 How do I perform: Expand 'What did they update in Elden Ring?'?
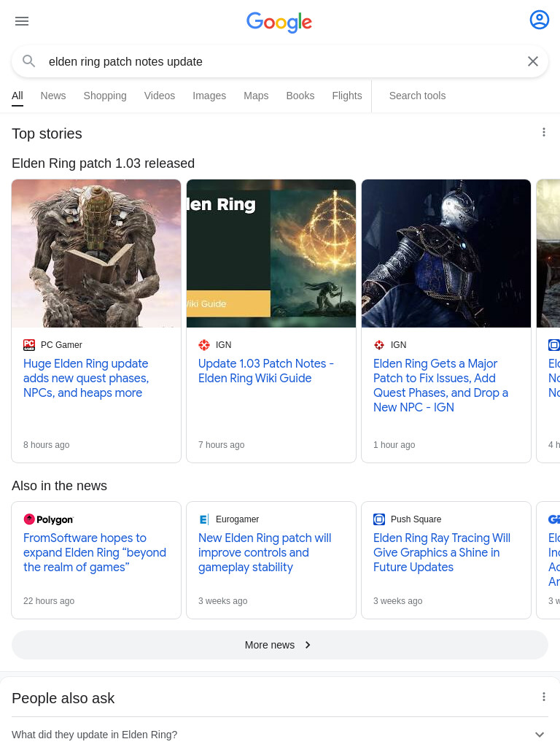(x=279, y=734)
